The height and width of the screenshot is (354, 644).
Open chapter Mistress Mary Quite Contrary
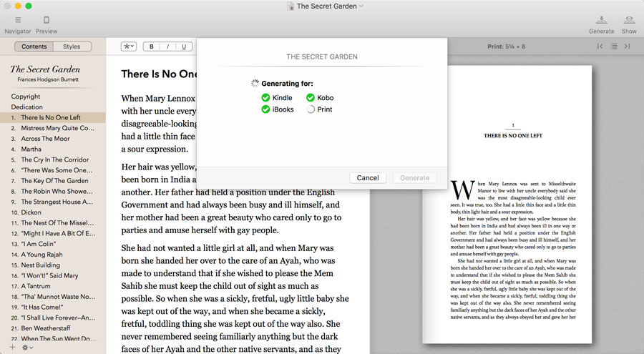(x=52, y=128)
